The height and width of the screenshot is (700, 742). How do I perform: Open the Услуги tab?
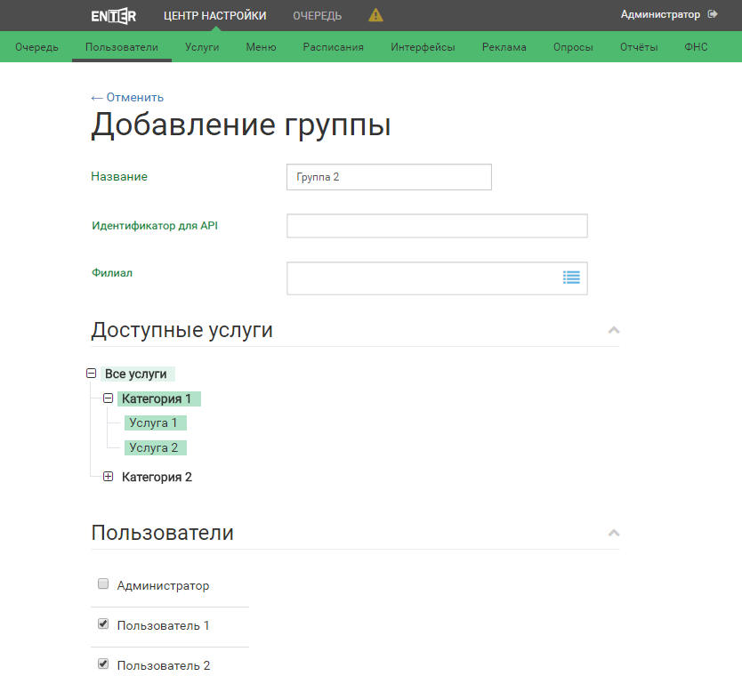click(202, 47)
